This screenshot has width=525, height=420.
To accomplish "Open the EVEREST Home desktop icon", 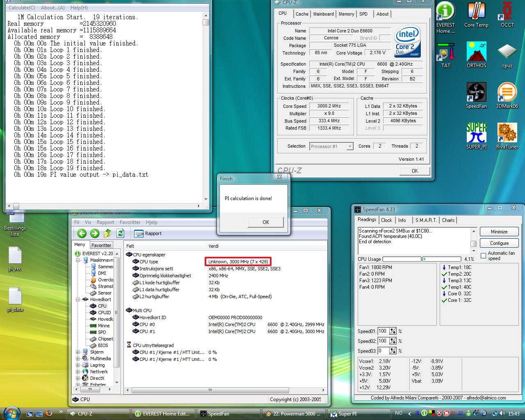I will coord(445,18).
